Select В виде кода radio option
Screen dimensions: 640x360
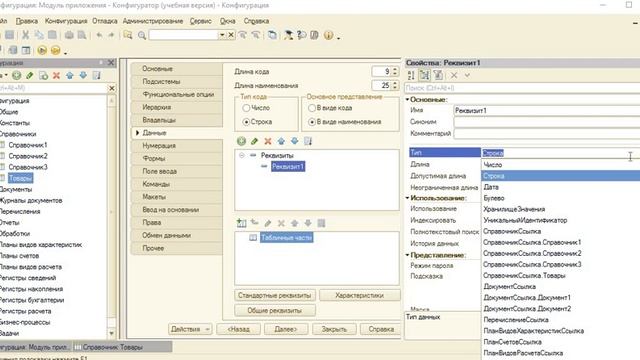pos(312,108)
